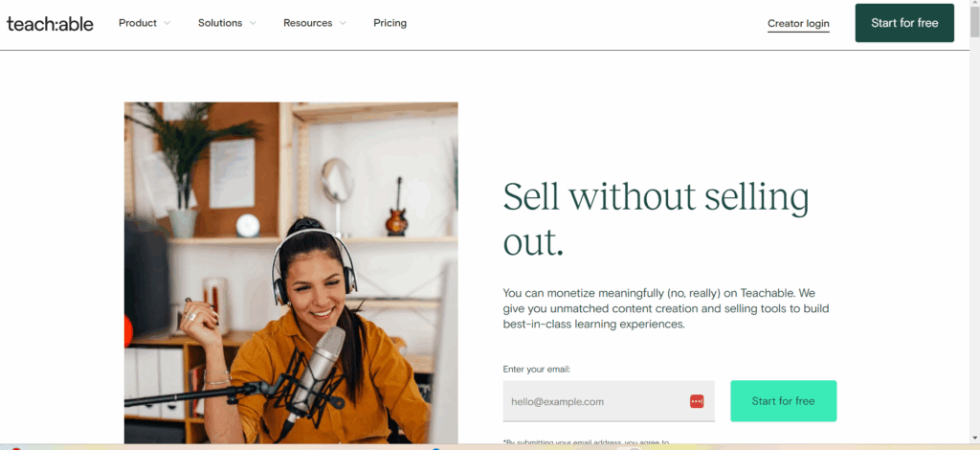Screen dimensions: 980x450
Task: Click the green Start for free button
Action: pyautogui.click(x=783, y=401)
